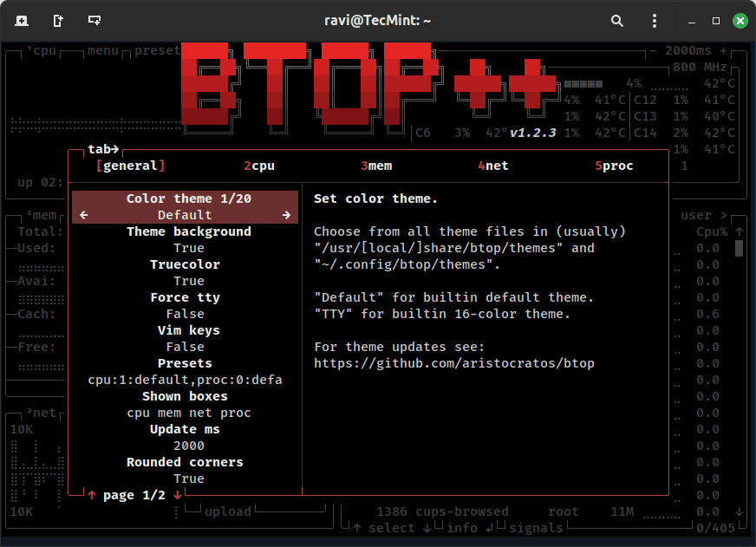Select the Rounded corners option heading

click(186, 463)
